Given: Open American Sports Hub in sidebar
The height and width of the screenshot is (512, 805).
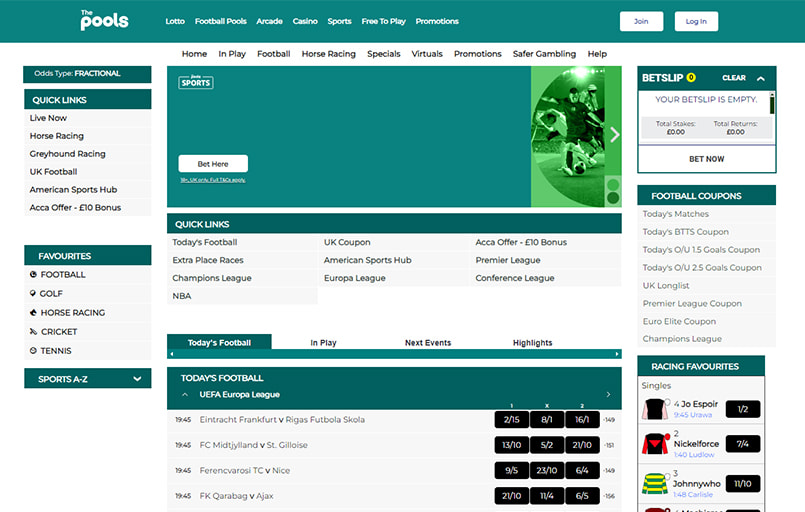Looking at the screenshot, I should 87,189.
